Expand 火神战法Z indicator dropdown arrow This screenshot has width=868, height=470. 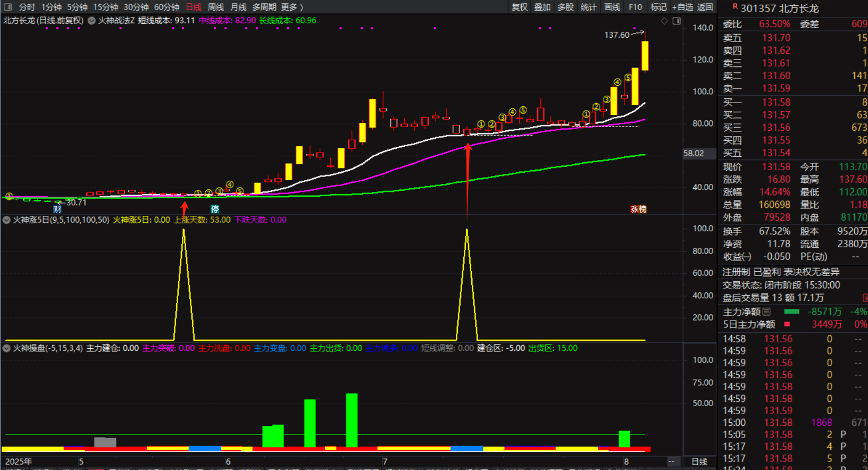click(91, 21)
